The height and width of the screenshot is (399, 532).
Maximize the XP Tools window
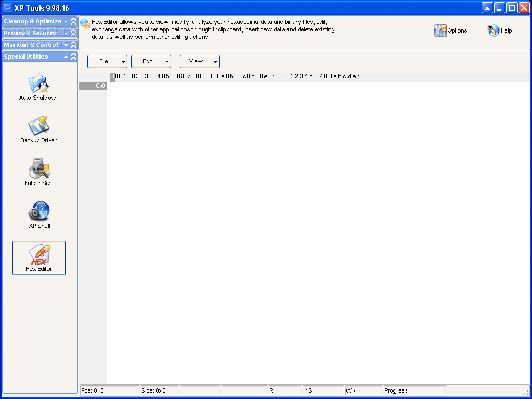click(x=512, y=8)
